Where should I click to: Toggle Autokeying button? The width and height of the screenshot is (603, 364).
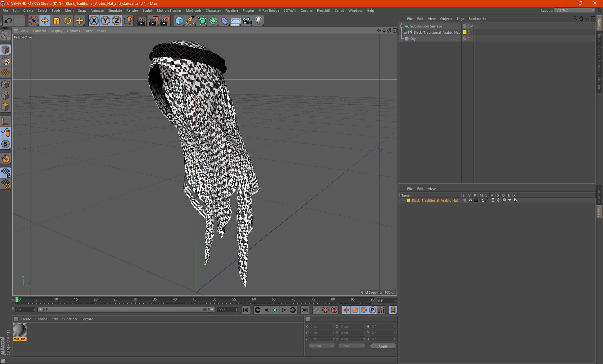(x=325, y=310)
